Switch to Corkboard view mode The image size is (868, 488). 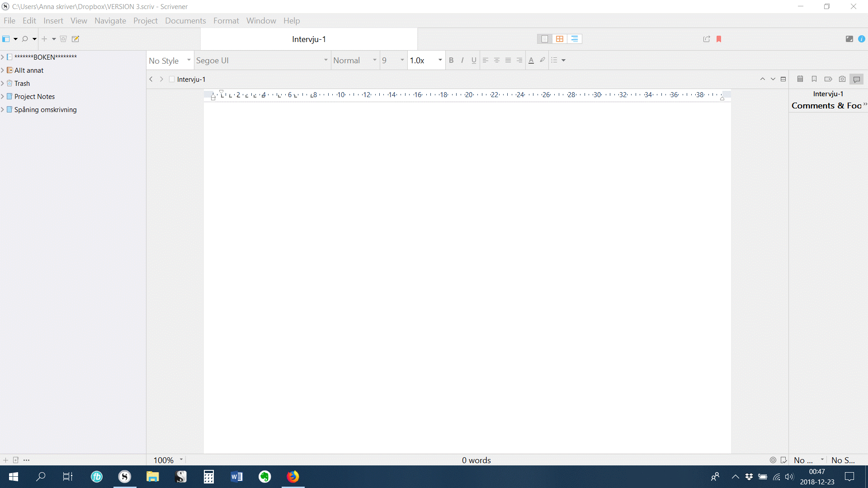coord(560,39)
